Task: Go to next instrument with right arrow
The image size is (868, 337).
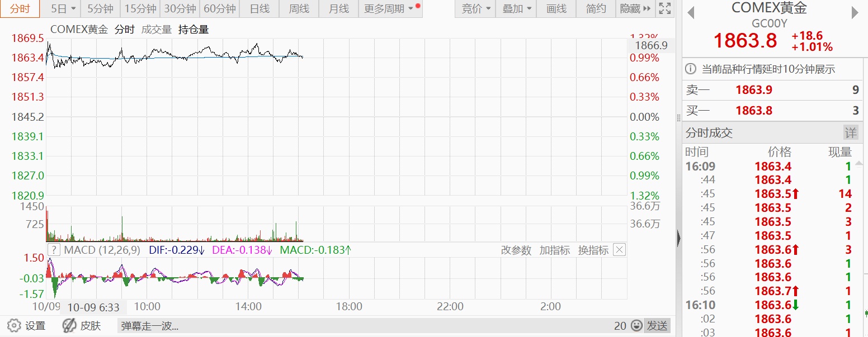Action: tap(855, 13)
